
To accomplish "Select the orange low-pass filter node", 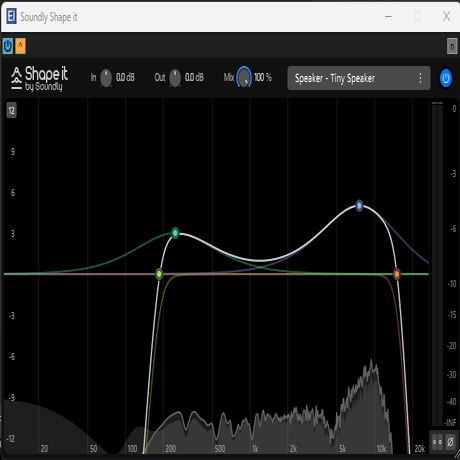I will [397, 274].
